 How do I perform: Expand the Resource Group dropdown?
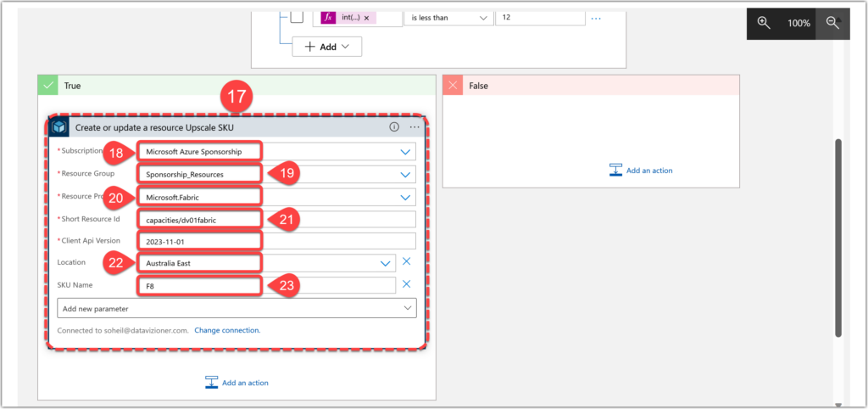point(406,174)
